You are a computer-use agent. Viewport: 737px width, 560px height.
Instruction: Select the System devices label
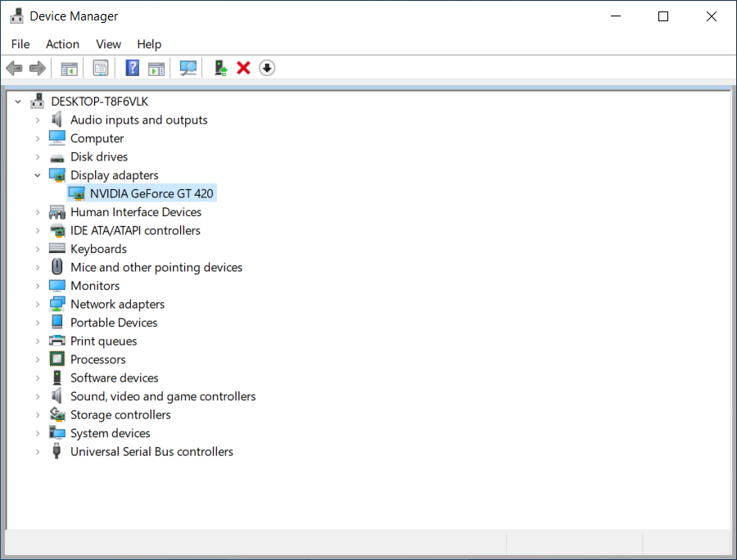pyautogui.click(x=111, y=433)
